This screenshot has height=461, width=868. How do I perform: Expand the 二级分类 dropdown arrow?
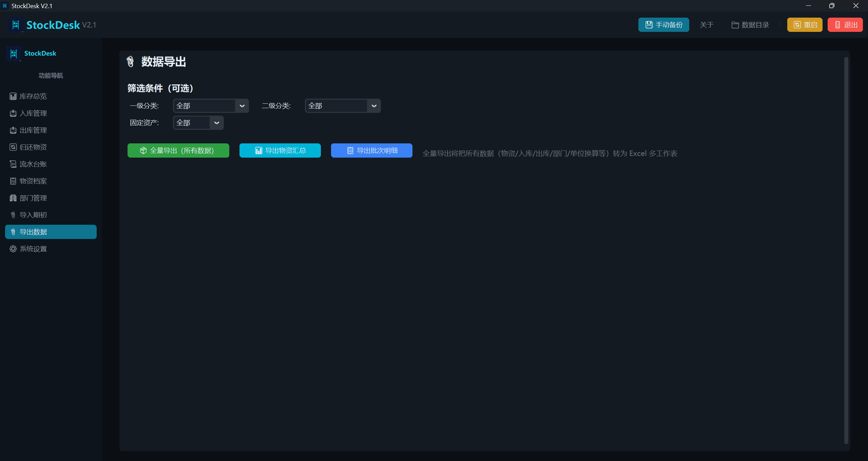coord(374,106)
